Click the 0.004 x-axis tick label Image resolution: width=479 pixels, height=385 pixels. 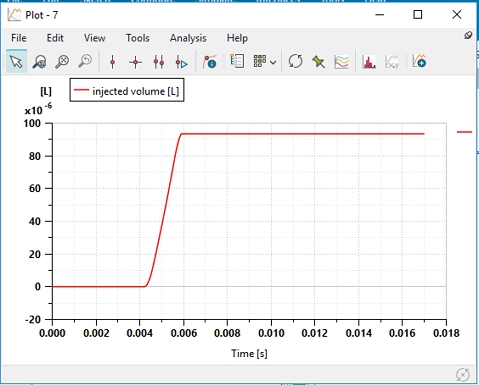(x=140, y=333)
